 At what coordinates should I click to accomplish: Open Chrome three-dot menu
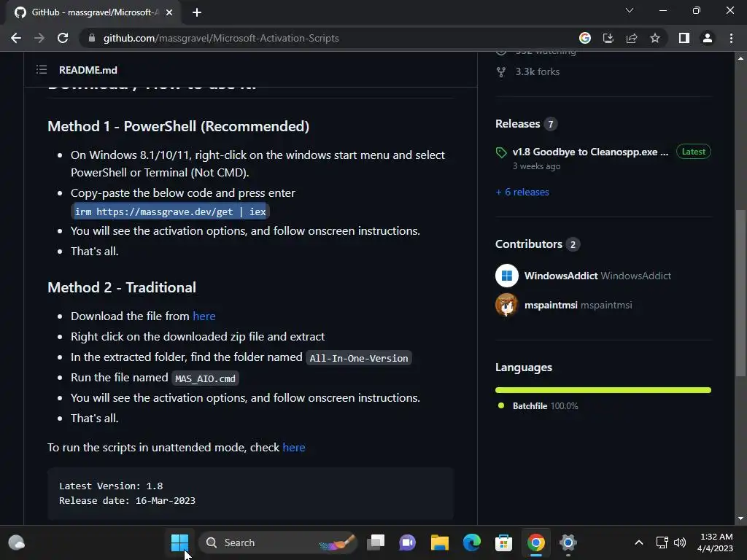731,38
